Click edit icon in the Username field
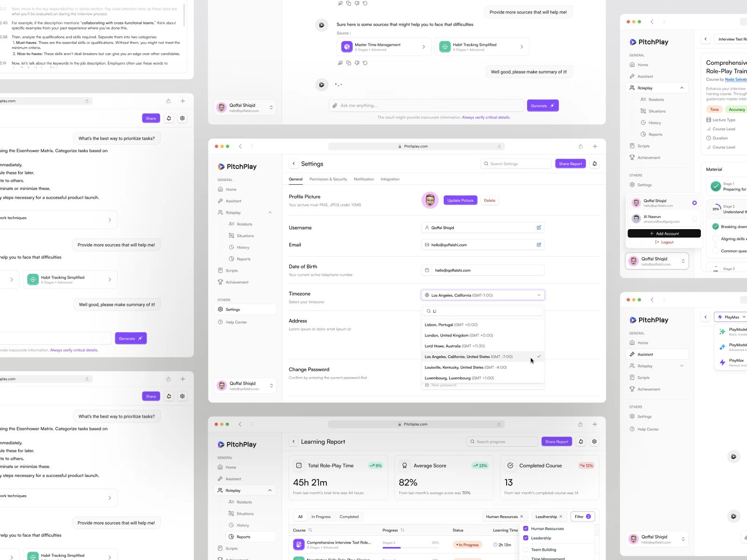747x560 pixels. pyautogui.click(x=539, y=228)
